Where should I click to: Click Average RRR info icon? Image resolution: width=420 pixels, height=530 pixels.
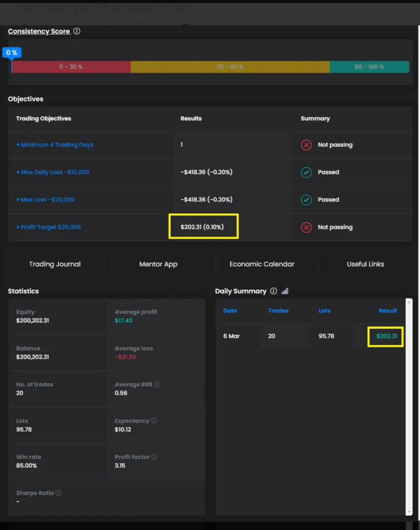pos(157,385)
